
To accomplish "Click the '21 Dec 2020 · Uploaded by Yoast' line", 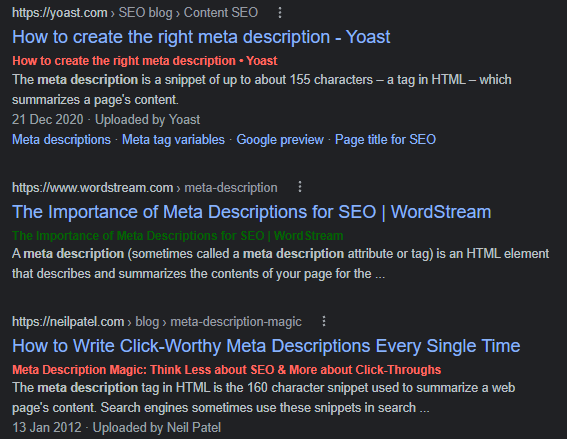I will (106, 120).
